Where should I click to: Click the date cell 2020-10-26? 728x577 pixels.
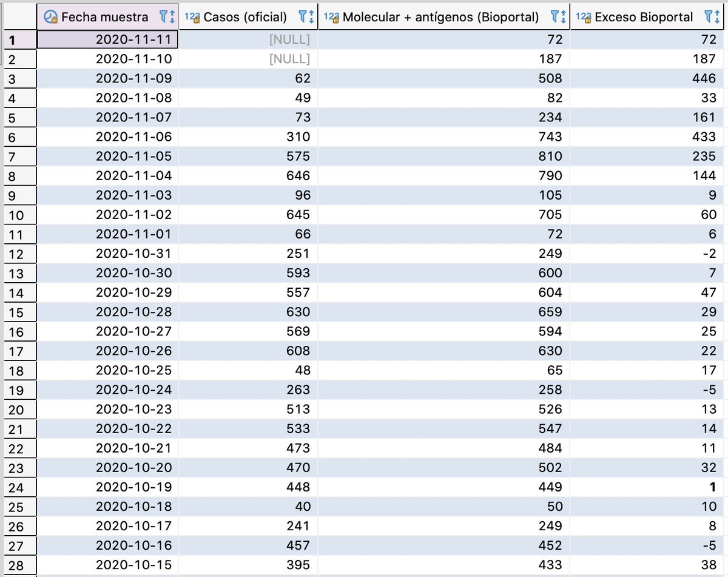pos(108,351)
